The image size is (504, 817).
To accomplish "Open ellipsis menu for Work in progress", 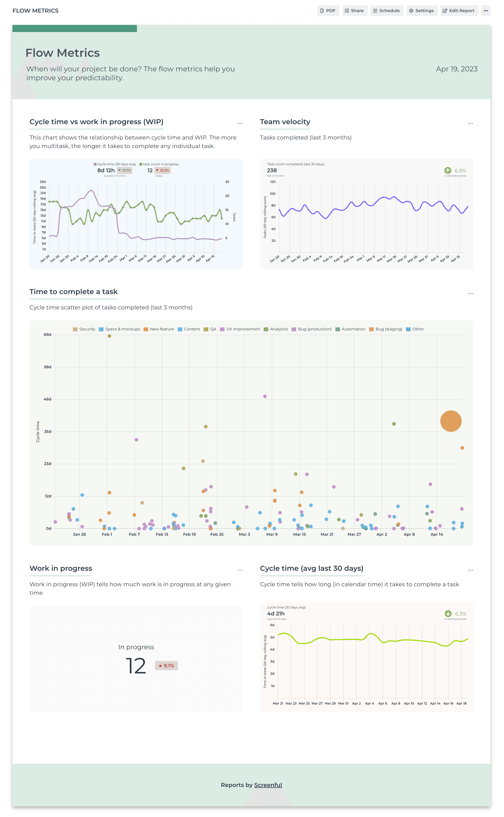I will (x=240, y=570).
